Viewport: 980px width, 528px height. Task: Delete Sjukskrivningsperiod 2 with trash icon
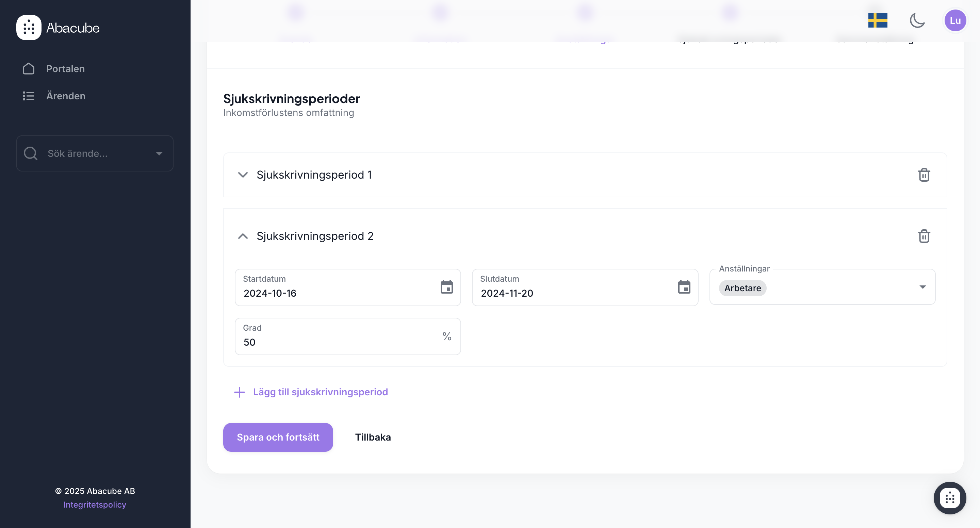(924, 236)
